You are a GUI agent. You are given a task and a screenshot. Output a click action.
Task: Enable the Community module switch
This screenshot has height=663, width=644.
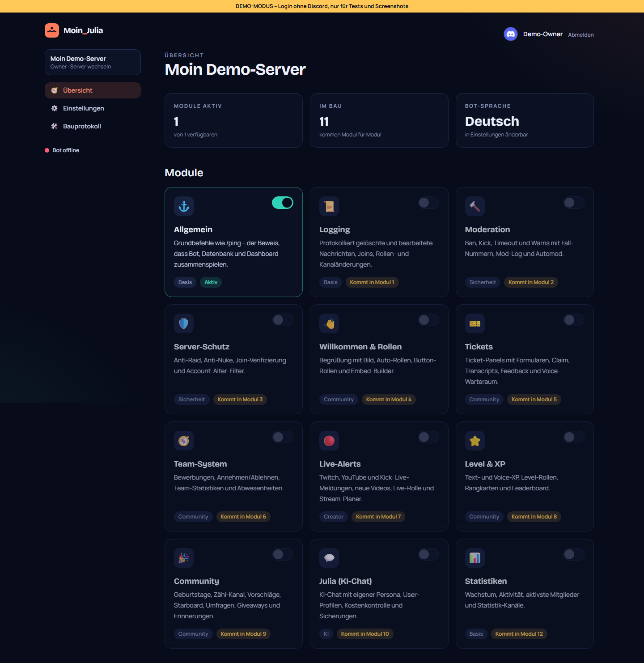pos(283,554)
